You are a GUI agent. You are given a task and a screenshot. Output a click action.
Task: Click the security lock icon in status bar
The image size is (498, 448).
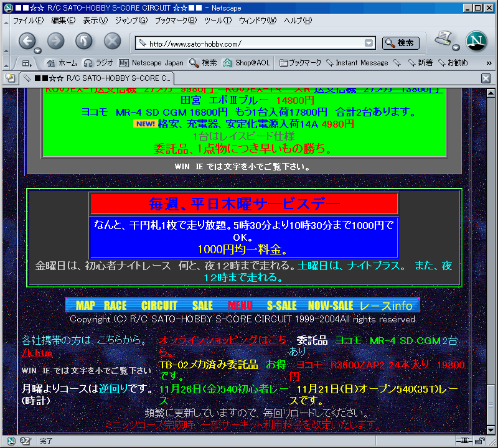click(x=480, y=441)
